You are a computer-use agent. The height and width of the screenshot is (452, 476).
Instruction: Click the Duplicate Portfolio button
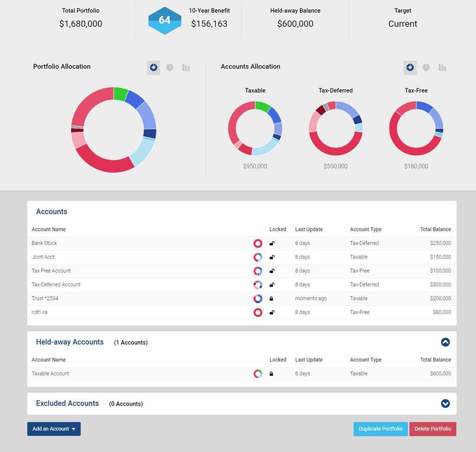coord(380,429)
